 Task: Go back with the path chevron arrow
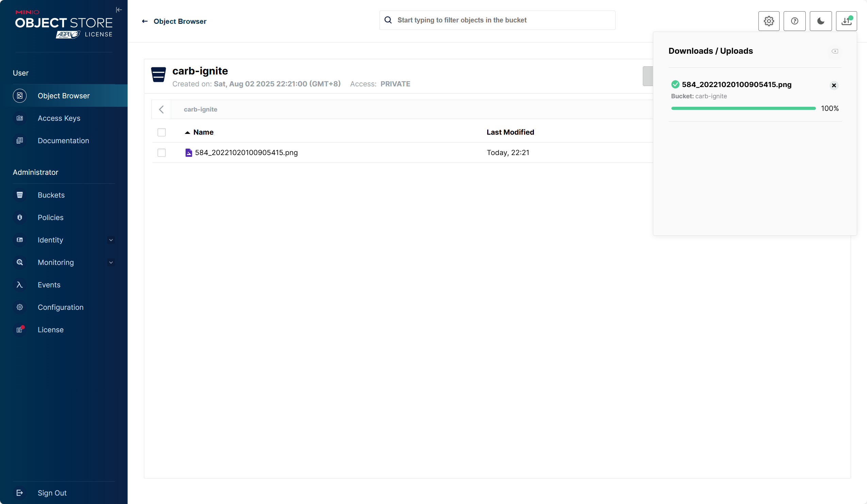(x=161, y=109)
